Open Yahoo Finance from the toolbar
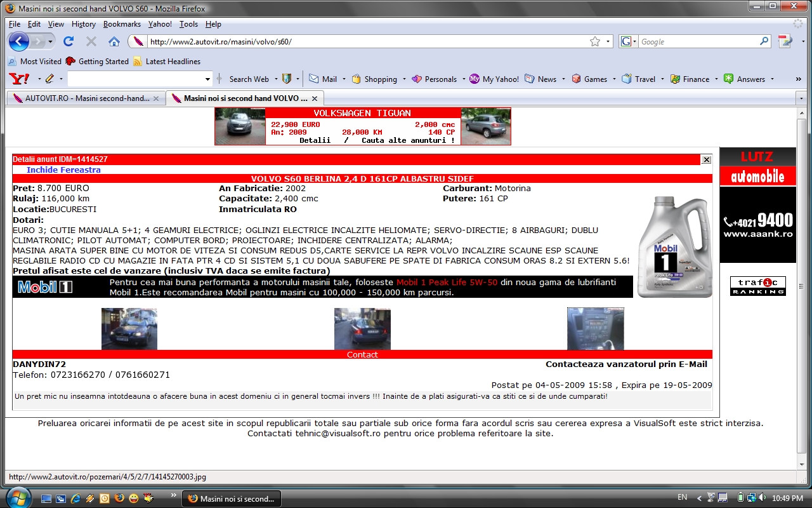The width and height of the screenshot is (812, 508). pos(690,79)
